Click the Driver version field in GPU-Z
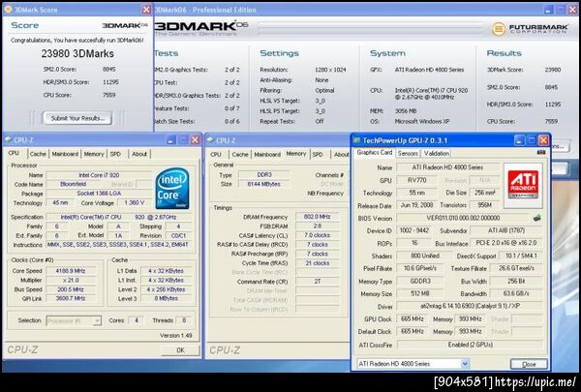The height and width of the screenshot is (392, 581). tap(470, 306)
